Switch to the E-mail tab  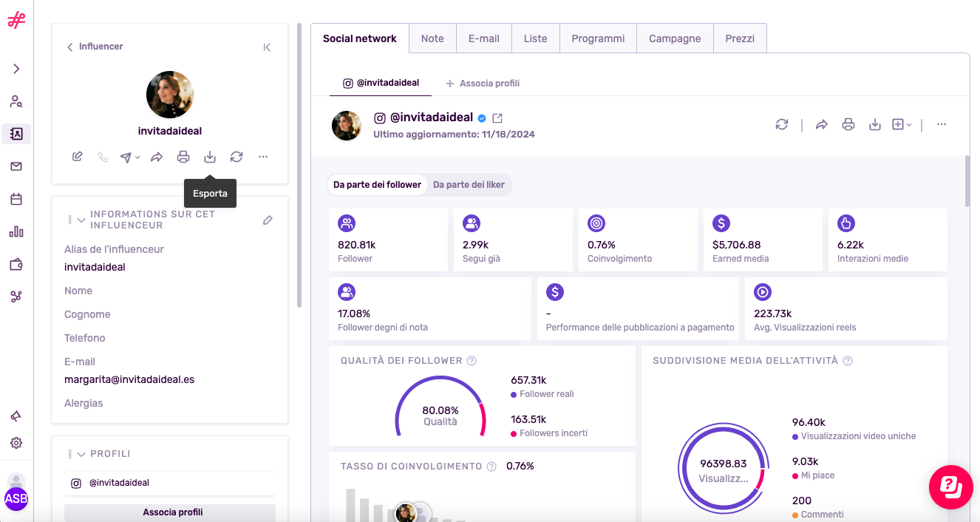coord(484,38)
